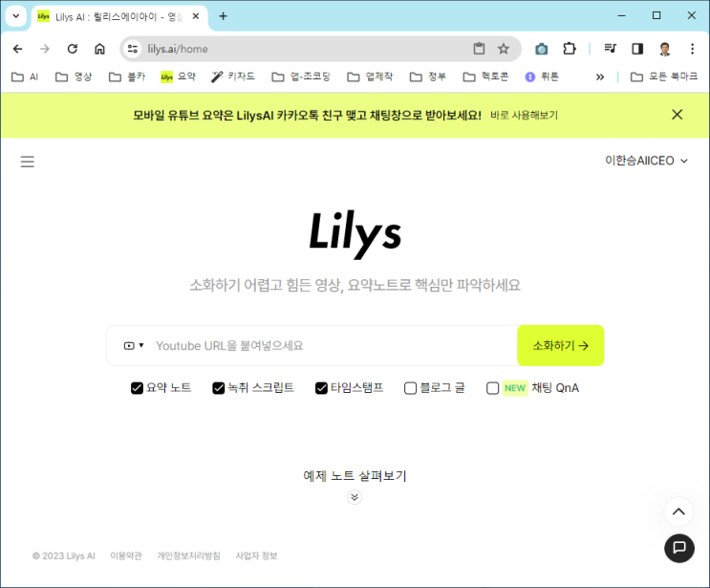Click double-chevron below 예제 노트 살펴보기

[x=355, y=497]
